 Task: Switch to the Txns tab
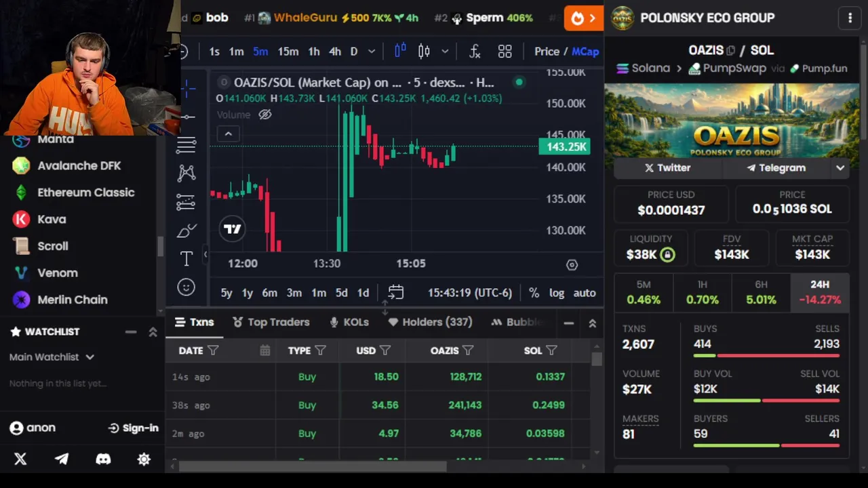(x=194, y=322)
